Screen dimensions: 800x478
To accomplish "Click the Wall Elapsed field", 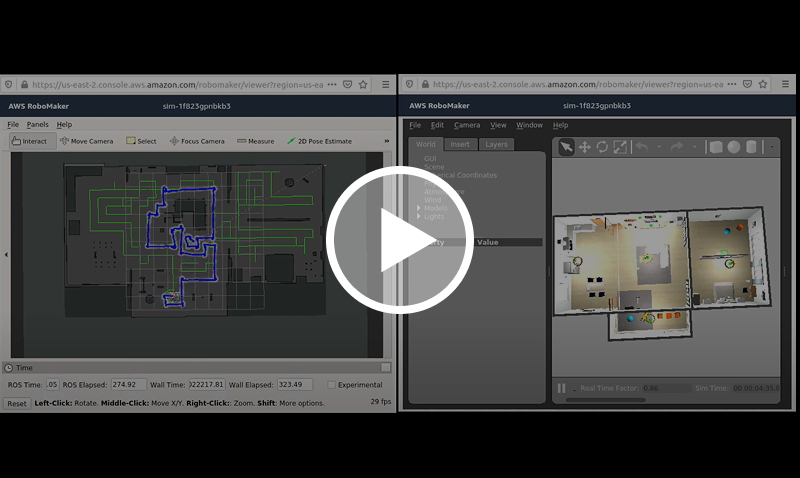I will click(295, 385).
